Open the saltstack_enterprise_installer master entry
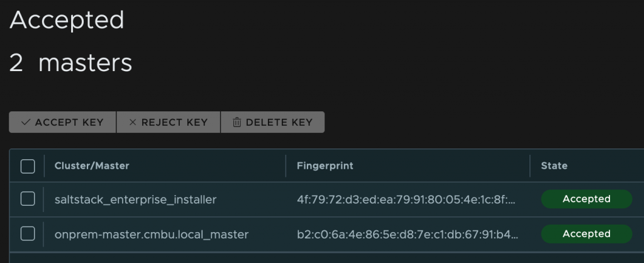Image resolution: width=644 pixels, height=263 pixels. (135, 199)
